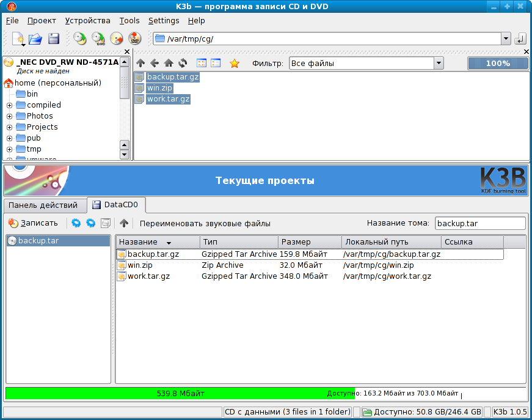Select backup.tar.gz in the file browser
Screen dimensions: 532x420
[173, 77]
